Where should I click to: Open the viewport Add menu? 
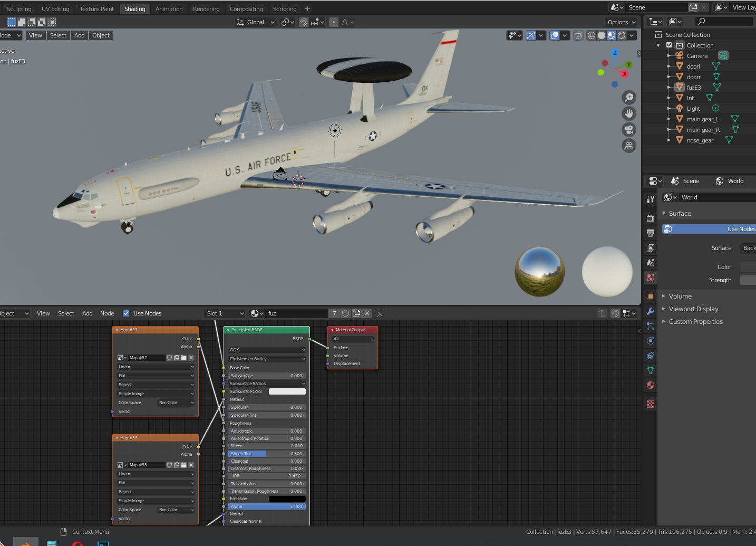80,35
